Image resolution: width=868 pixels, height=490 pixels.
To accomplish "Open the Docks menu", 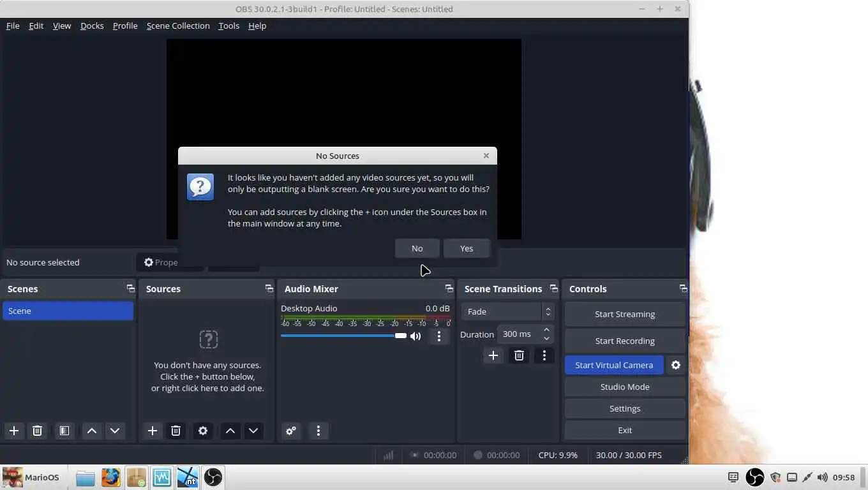I will tap(92, 26).
